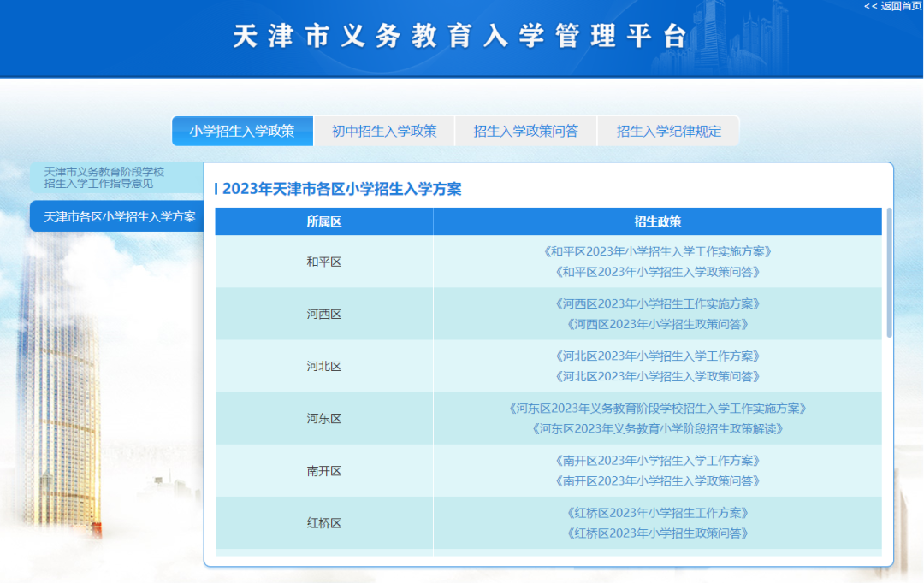Open 南开区2023年小学招生入学工作方案

pos(657,460)
